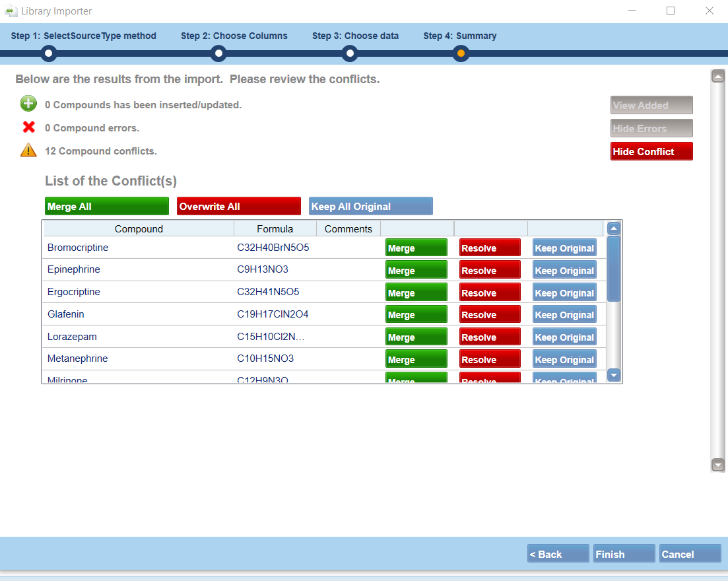Choose Keep All Original
This screenshot has height=581, width=728.
click(370, 207)
